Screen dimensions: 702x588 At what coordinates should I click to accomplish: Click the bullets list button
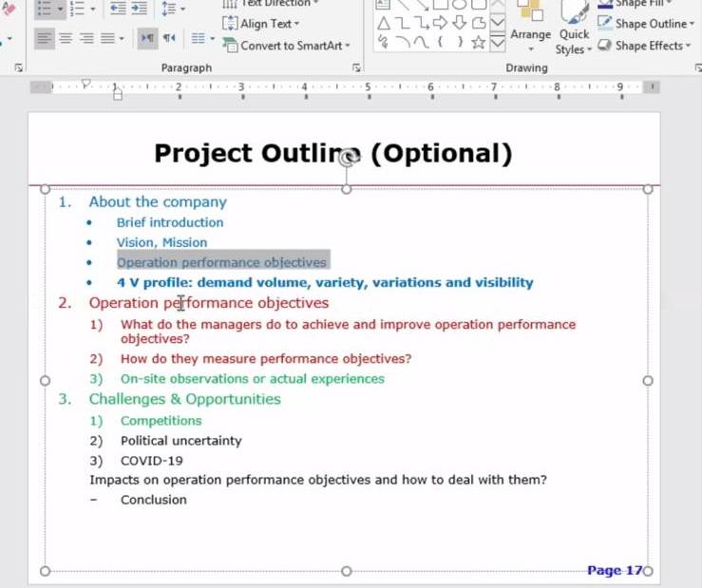[44, 8]
